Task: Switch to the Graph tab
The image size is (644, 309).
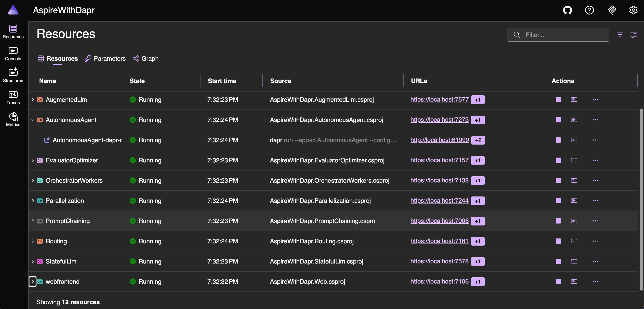Action: click(x=146, y=58)
